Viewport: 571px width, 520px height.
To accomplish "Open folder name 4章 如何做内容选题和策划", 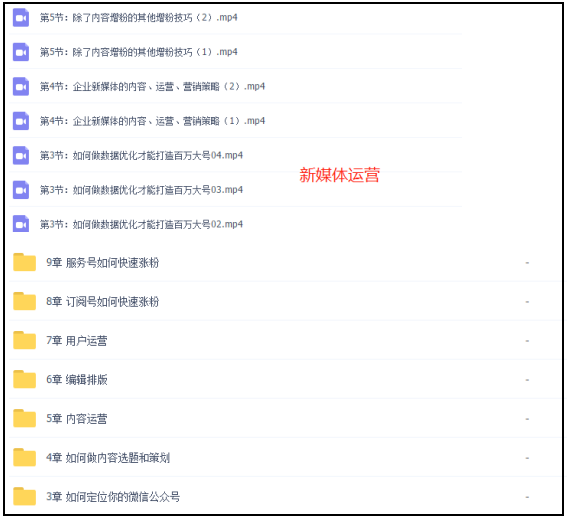I will tap(108, 458).
